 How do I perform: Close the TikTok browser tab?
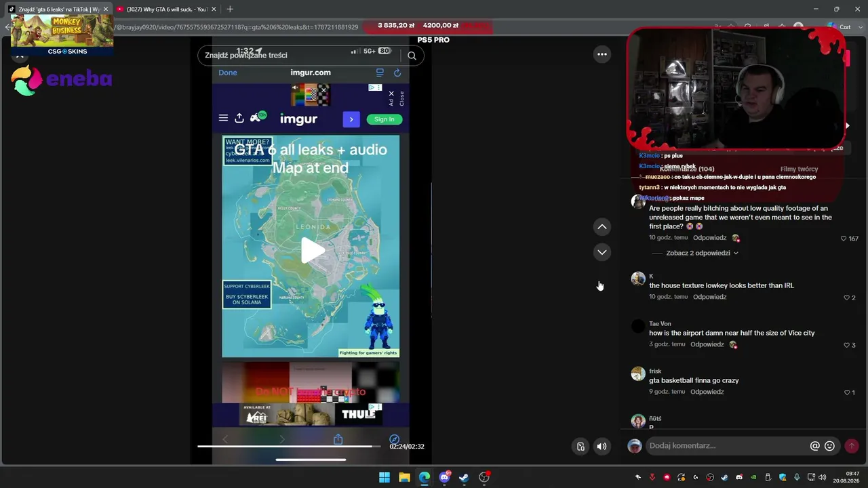(106, 9)
